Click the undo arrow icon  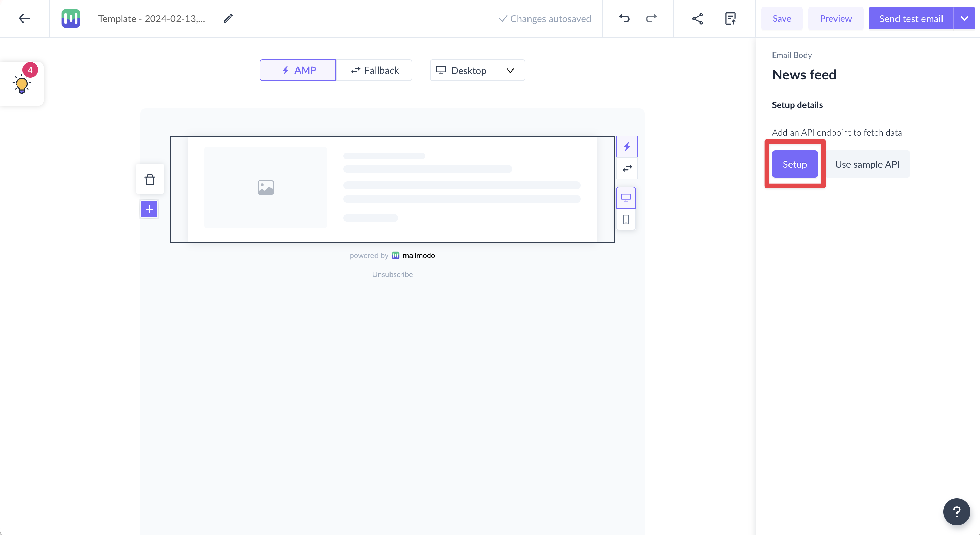point(624,18)
